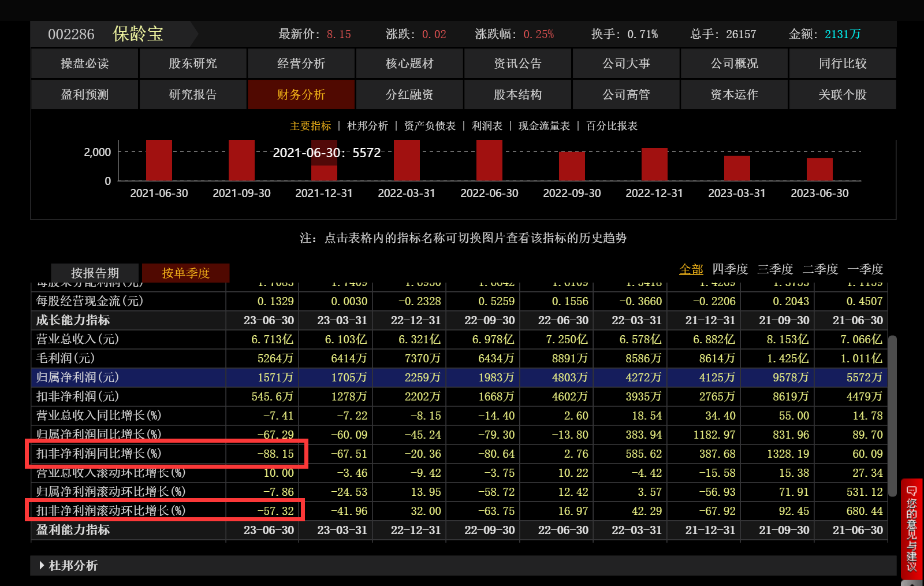Click the 2022-12-31 chart bar
Image resolution: width=924 pixels, height=586 pixels.
click(654, 165)
